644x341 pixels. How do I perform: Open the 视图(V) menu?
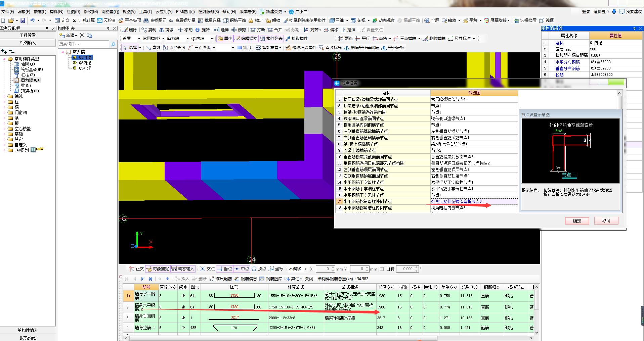click(129, 12)
